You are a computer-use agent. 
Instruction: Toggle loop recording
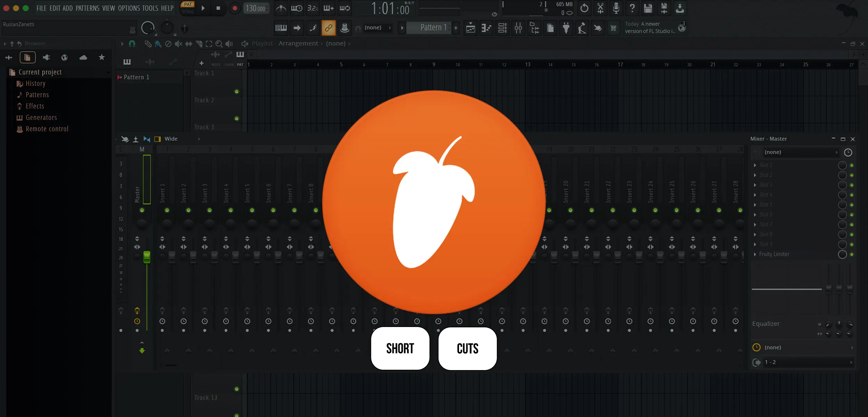(345, 8)
